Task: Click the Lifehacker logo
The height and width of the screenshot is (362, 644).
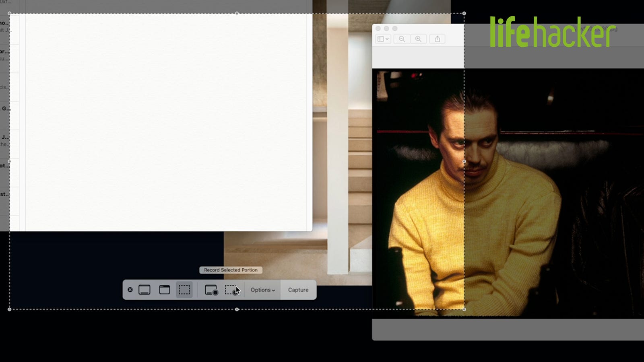Action: pyautogui.click(x=553, y=32)
